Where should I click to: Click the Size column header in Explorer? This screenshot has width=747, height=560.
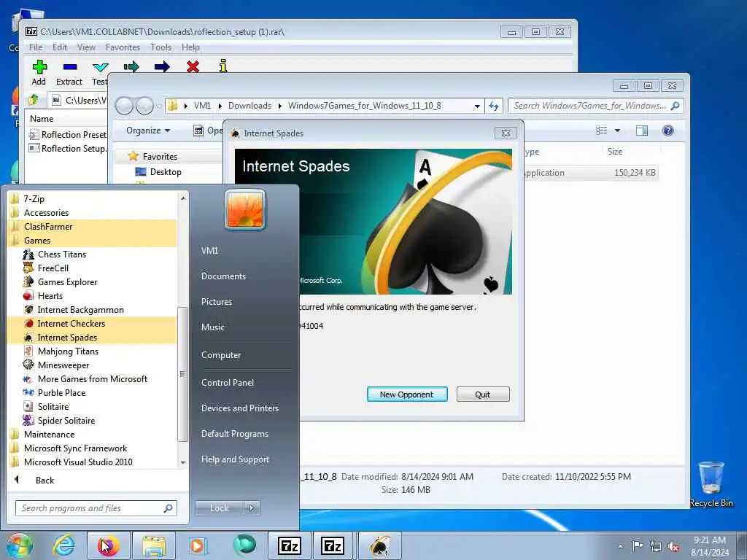614,152
